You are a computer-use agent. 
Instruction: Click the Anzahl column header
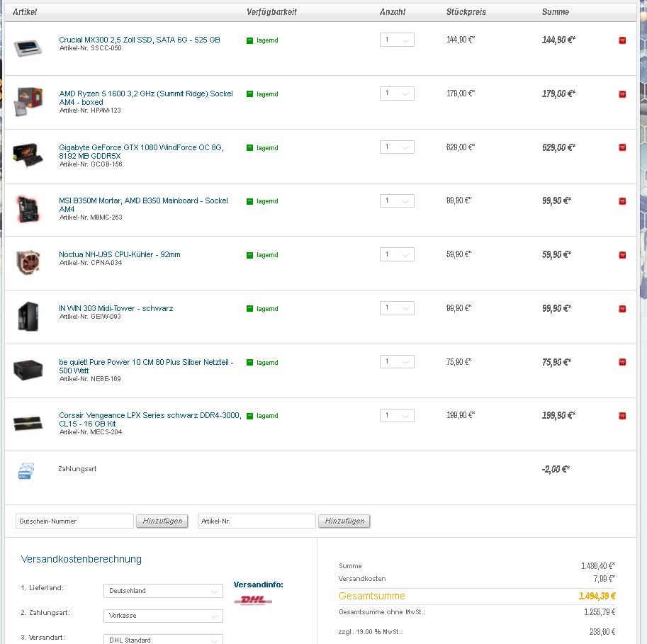pos(393,12)
